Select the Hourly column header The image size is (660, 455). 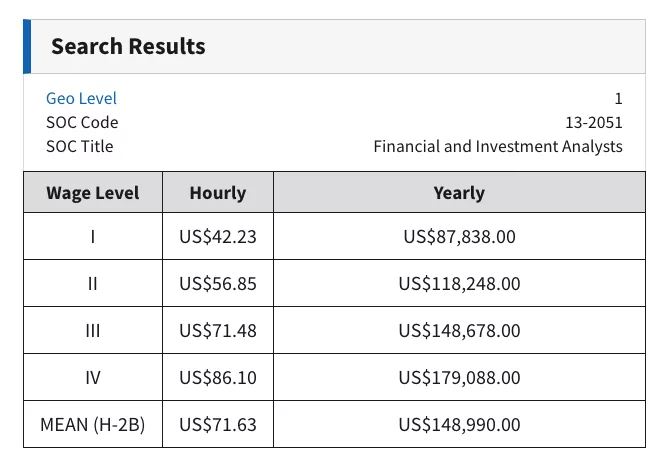pos(218,193)
